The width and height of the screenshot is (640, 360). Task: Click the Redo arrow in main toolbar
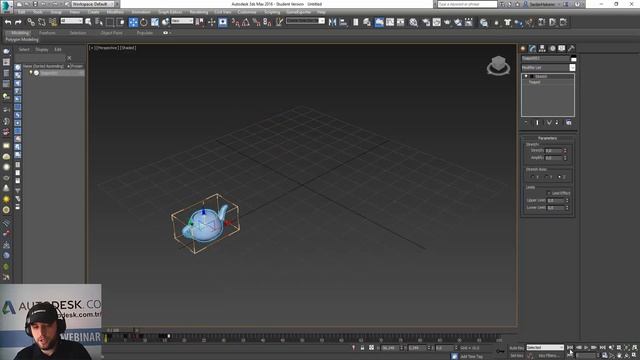18,22
